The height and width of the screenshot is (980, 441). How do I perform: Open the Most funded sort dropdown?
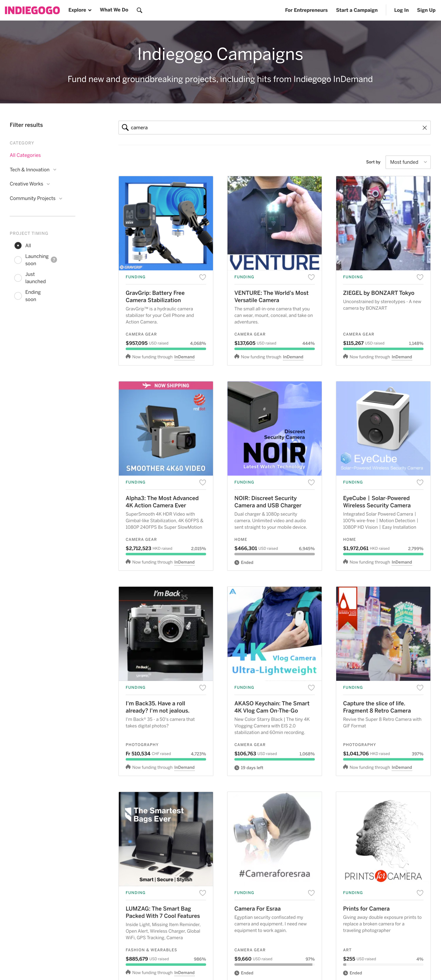408,162
